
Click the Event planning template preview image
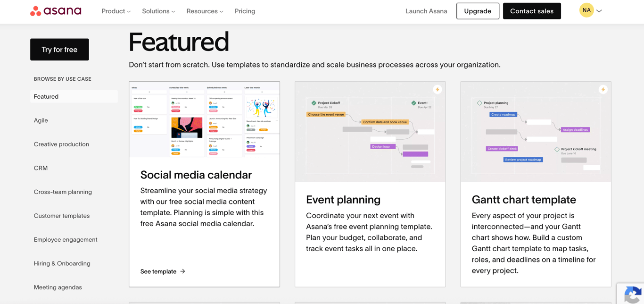point(370,132)
